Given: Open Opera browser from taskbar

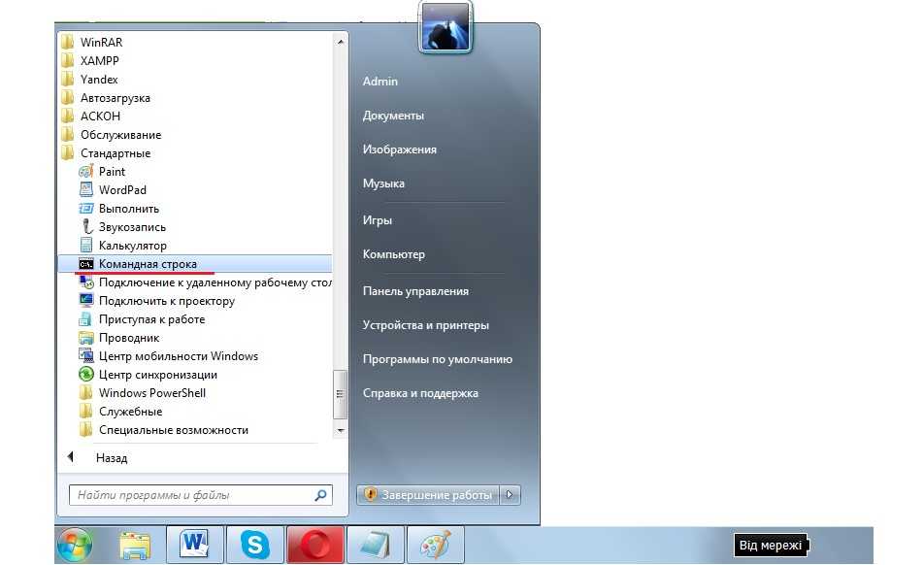Looking at the screenshot, I should pos(315,546).
